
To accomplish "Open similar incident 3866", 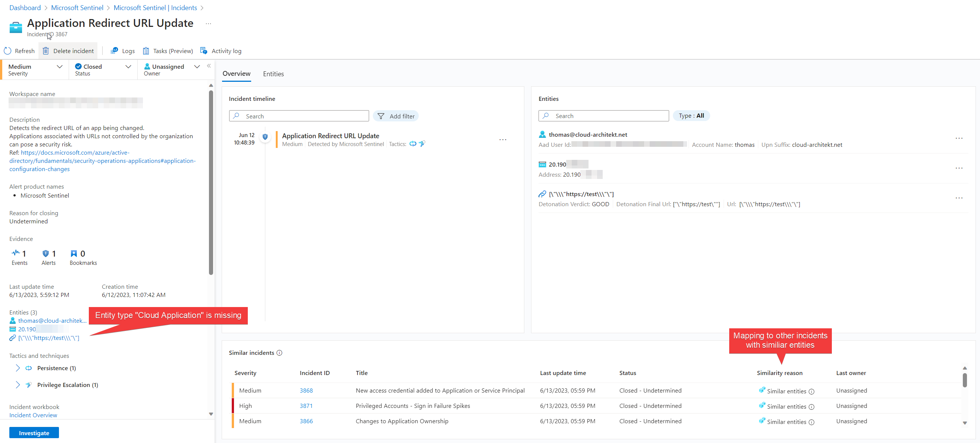I will coord(306,421).
